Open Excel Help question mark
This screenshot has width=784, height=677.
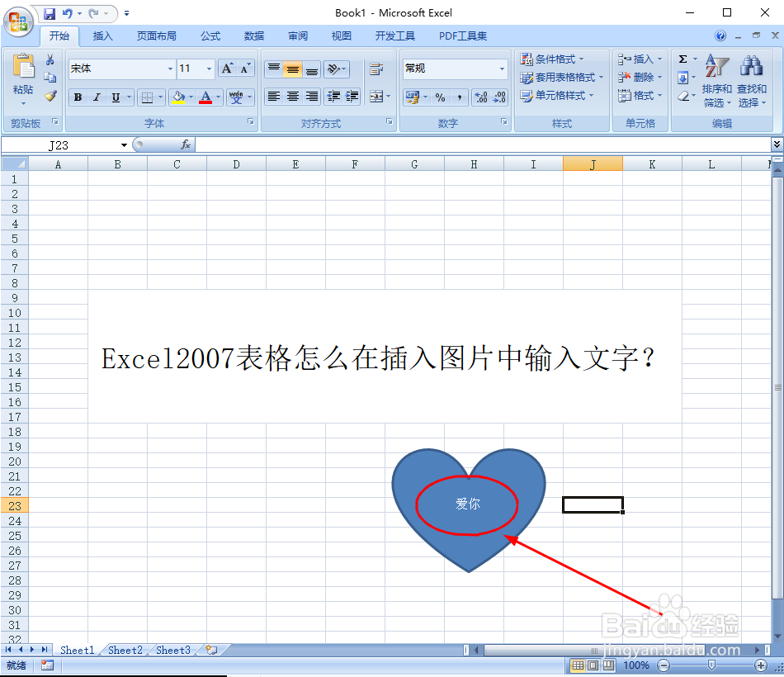720,36
